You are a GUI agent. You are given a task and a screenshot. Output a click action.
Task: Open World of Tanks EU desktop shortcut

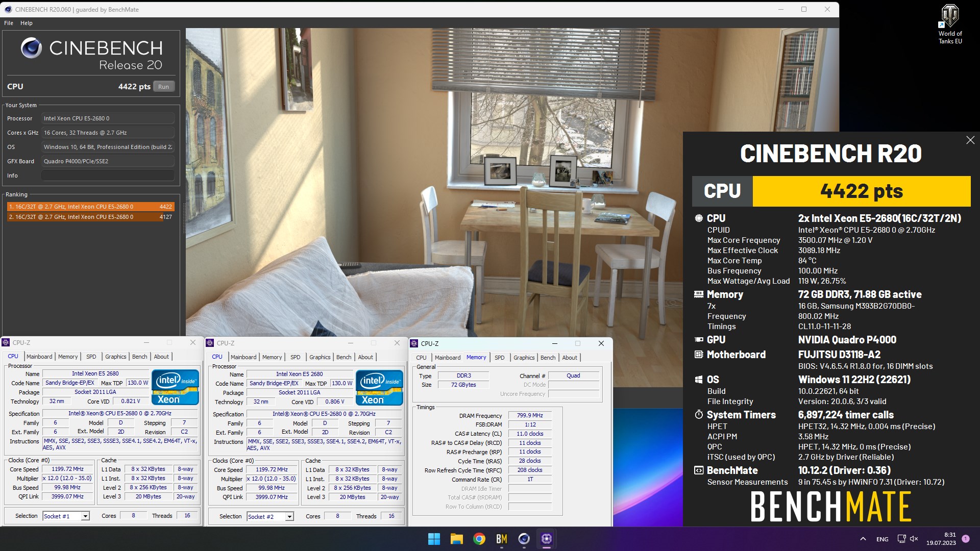(x=950, y=24)
